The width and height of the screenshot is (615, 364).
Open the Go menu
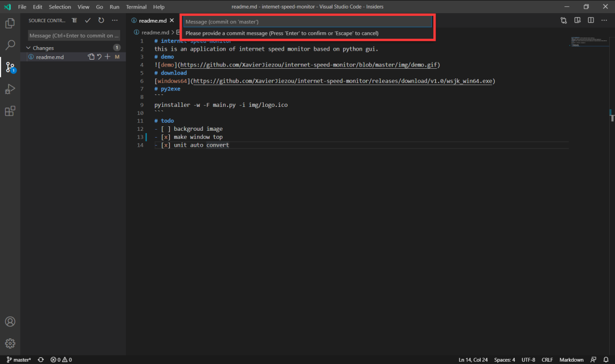[100, 7]
